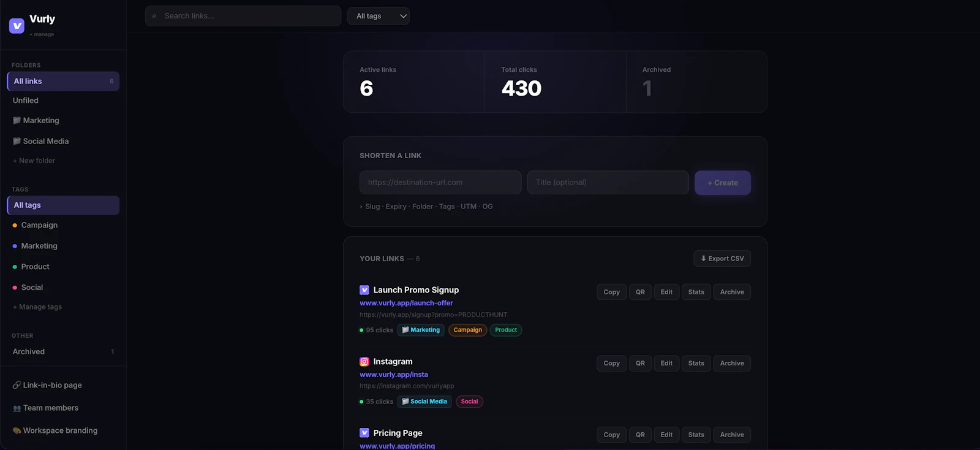The image size is (980, 450).
Task: Open Team members
Action: tap(63, 408)
